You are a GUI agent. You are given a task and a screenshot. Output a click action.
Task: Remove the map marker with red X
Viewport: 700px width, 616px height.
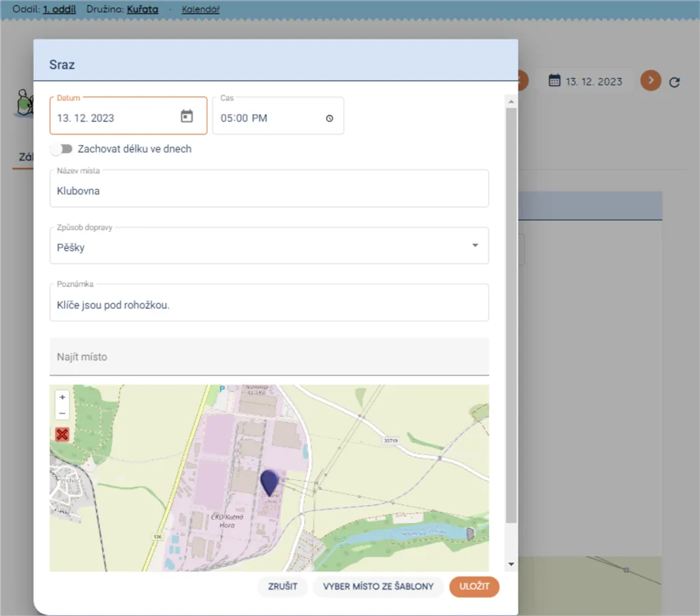pos(62,434)
